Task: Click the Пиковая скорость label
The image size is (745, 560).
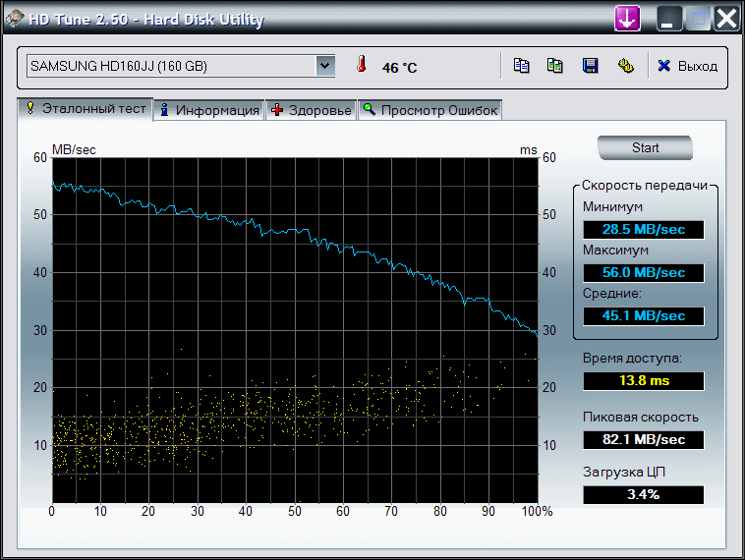Action: [641, 418]
